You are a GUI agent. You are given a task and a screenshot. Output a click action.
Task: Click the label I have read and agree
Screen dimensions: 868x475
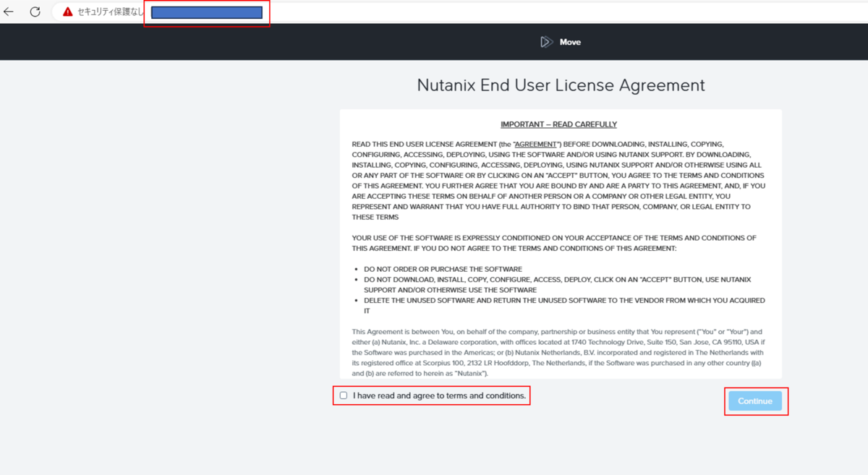(439, 395)
